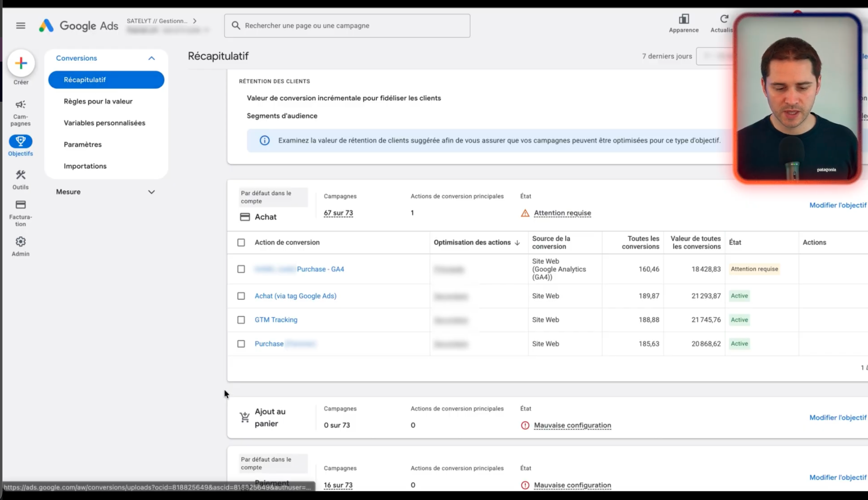
Task: Click 67 sur 73 campaigns link
Action: [x=338, y=213]
